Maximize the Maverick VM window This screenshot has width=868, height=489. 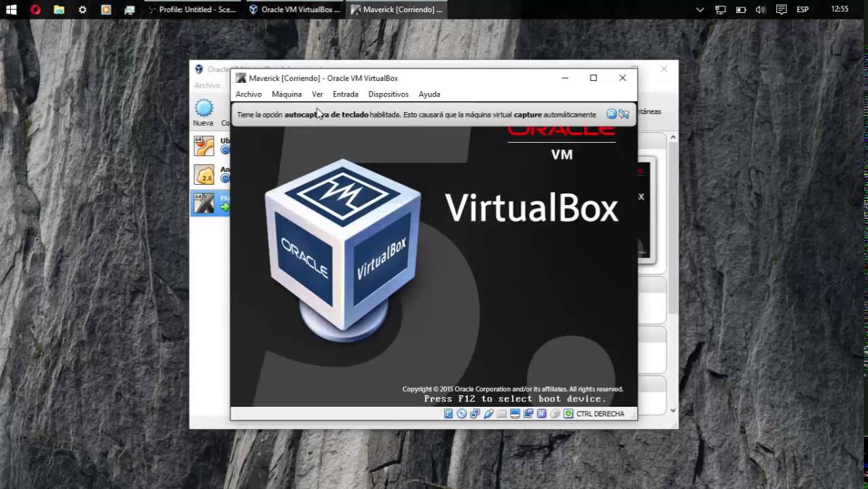click(x=594, y=78)
